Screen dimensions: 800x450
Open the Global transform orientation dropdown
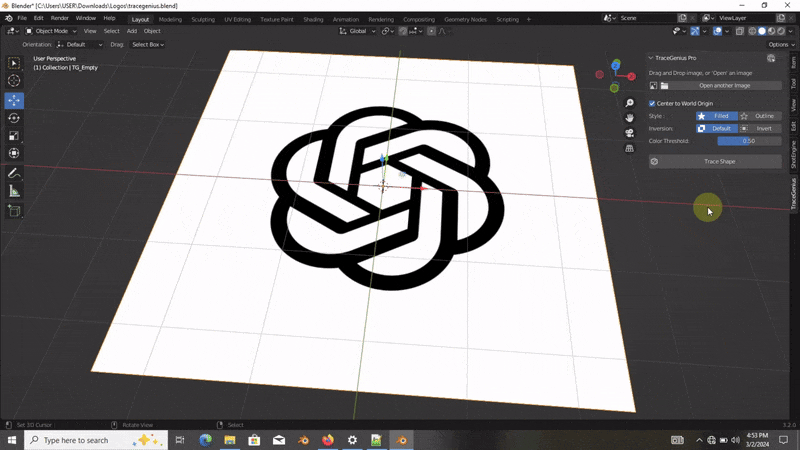[358, 31]
